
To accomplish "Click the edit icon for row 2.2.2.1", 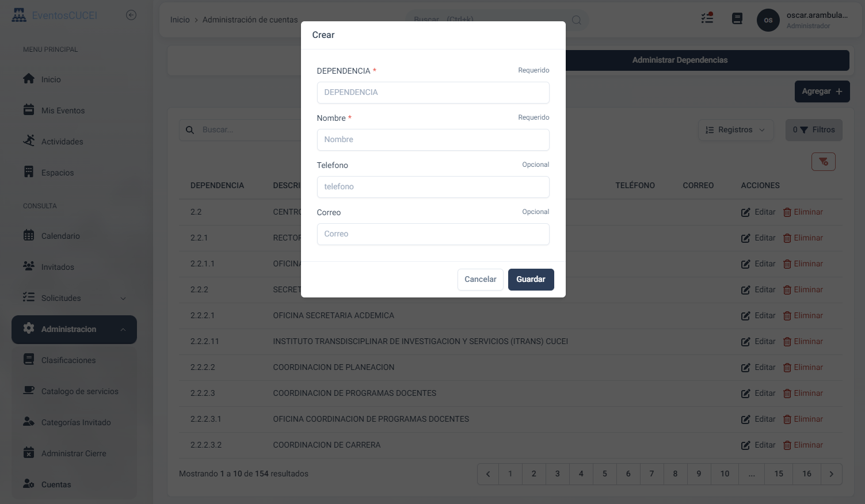I will [x=745, y=316].
